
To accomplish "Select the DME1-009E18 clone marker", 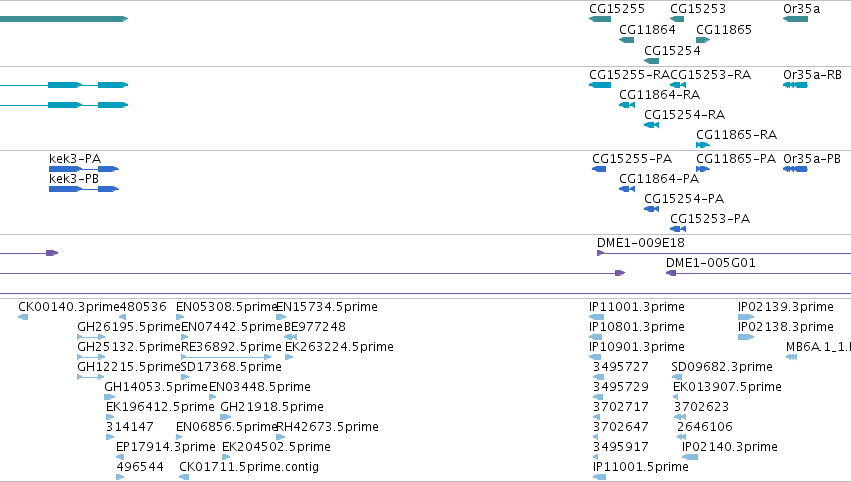I will (601, 253).
